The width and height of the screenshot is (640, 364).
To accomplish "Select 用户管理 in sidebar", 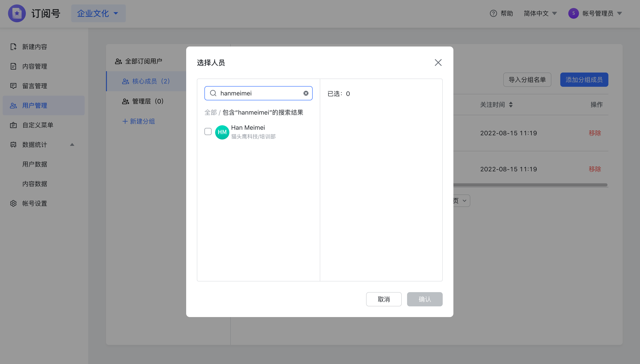I will (43, 105).
